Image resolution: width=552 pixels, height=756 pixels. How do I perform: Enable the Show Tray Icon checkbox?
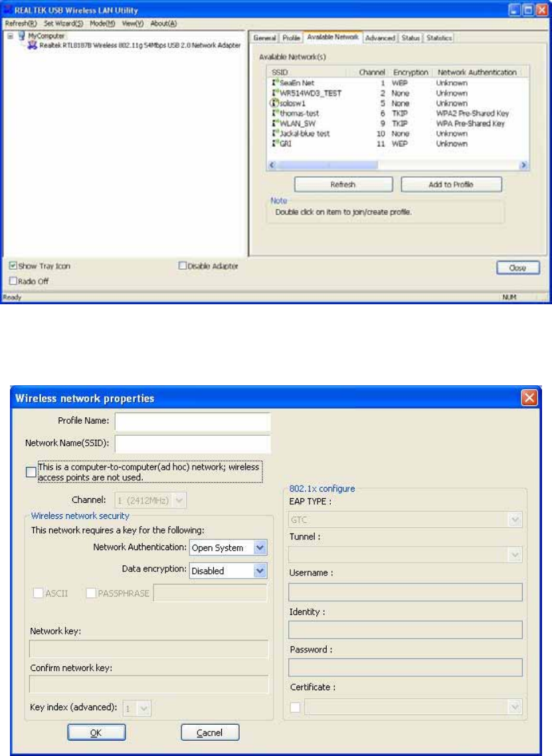coord(13,266)
